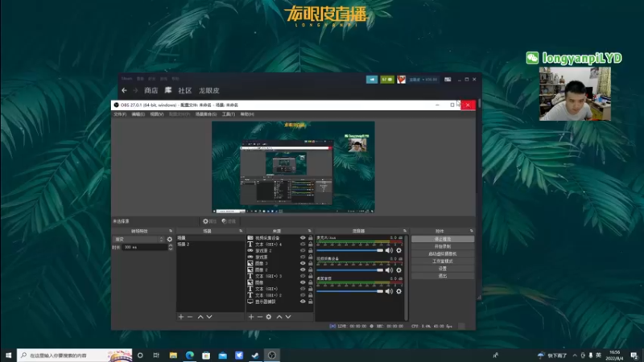This screenshot has height=362, width=644.
Task: Show hidden system tray icons chevron
Action: 575,356
